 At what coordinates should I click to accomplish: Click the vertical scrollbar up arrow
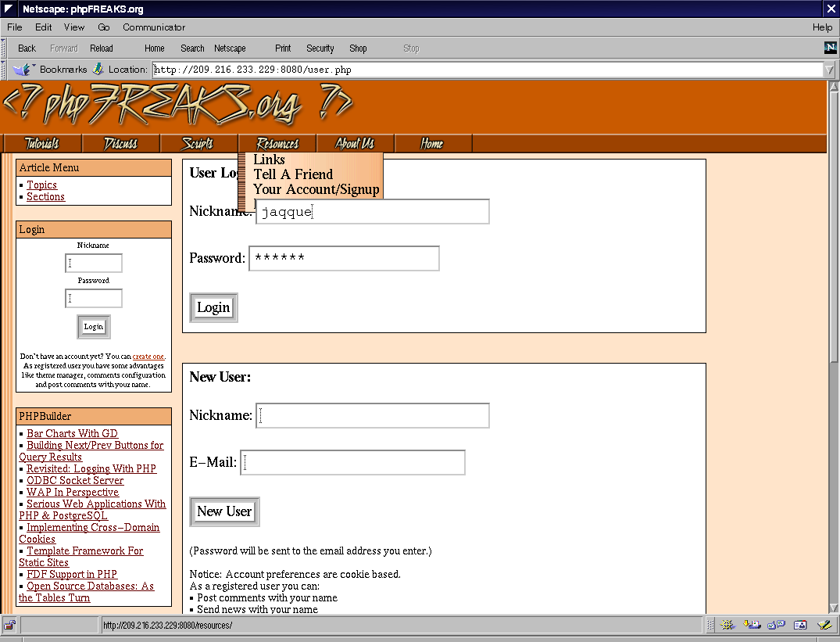coord(834,87)
